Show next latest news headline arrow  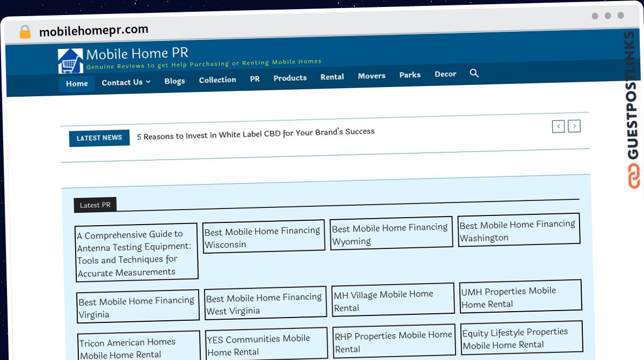tap(574, 126)
